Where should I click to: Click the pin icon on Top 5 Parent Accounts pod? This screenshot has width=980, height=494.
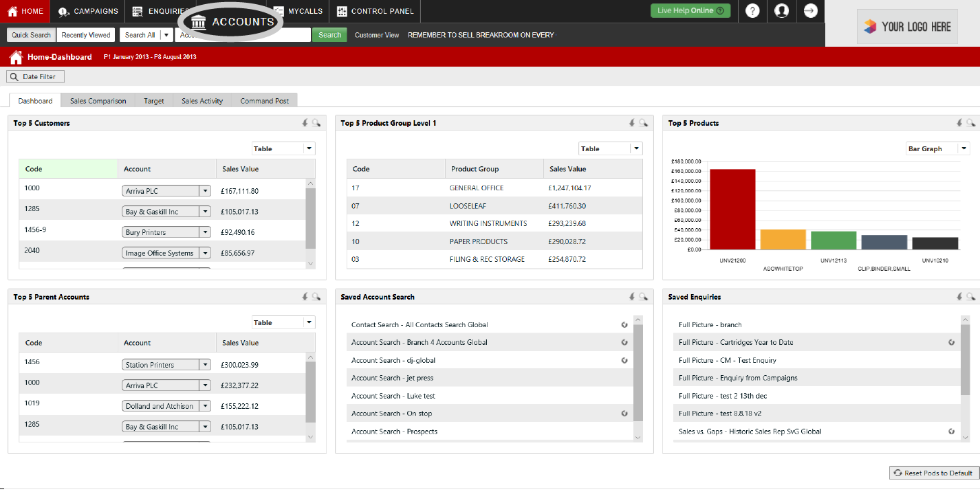click(x=305, y=297)
